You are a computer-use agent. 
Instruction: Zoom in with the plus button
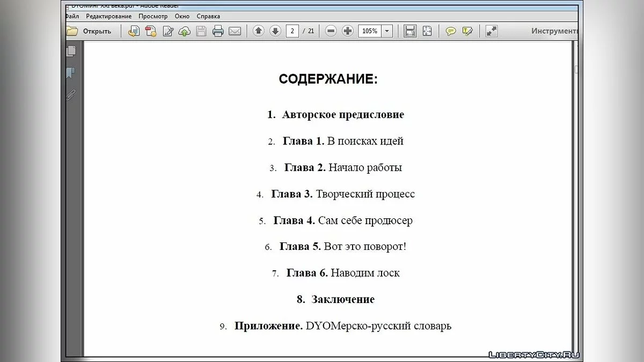(x=348, y=31)
